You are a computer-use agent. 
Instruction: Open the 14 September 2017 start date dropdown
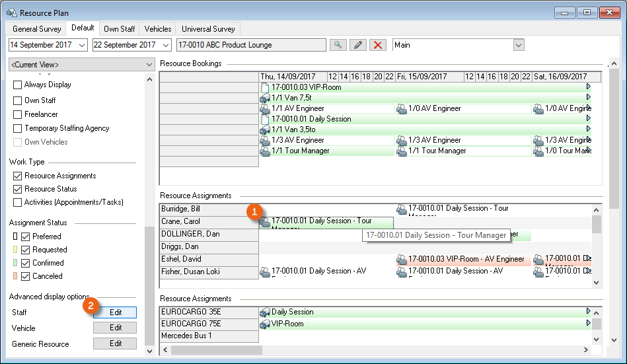(82, 45)
